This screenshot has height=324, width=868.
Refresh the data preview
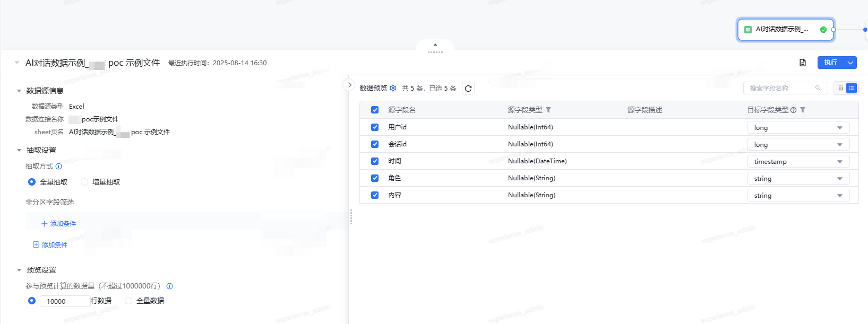point(468,89)
